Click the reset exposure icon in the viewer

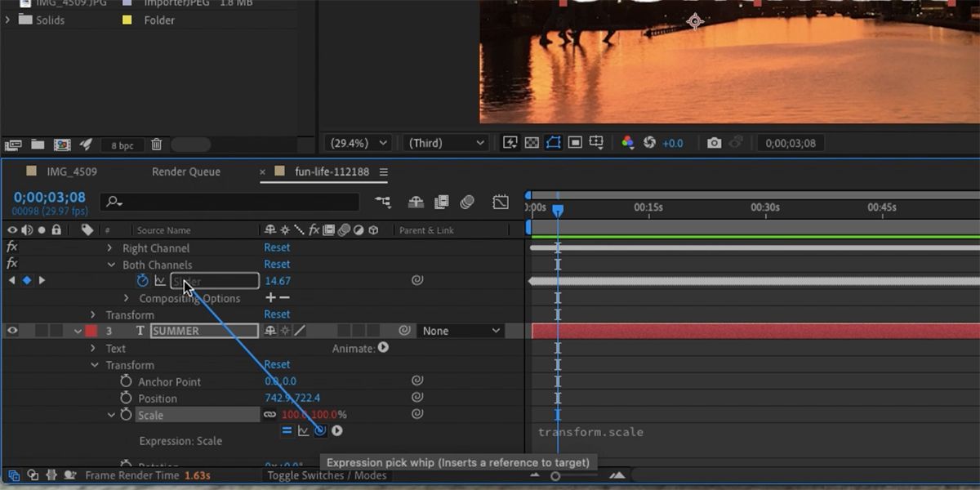pos(649,142)
